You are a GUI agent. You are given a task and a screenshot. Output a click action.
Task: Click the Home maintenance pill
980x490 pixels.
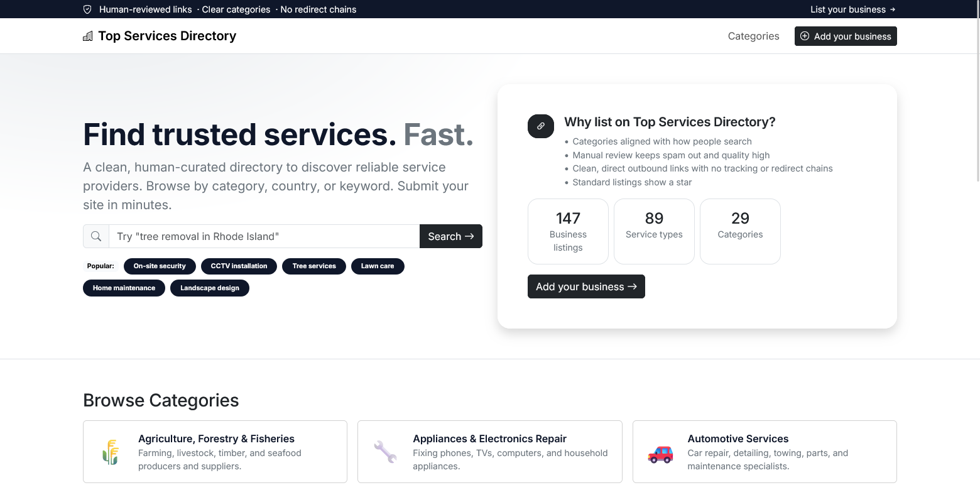[x=124, y=288]
